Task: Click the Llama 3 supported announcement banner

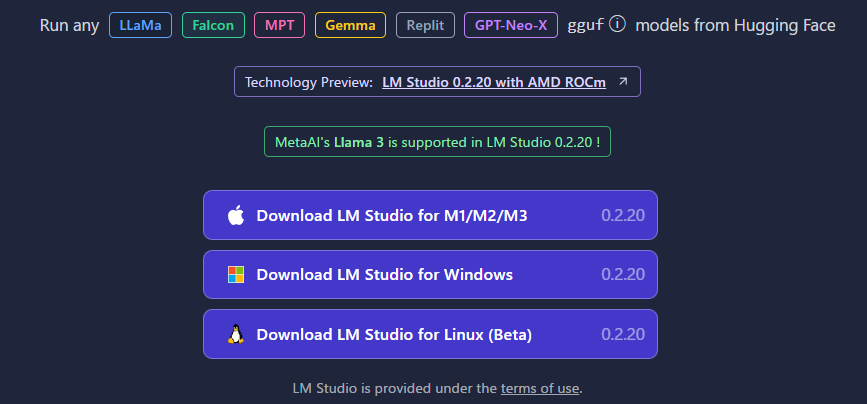Action: click(x=437, y=141)
